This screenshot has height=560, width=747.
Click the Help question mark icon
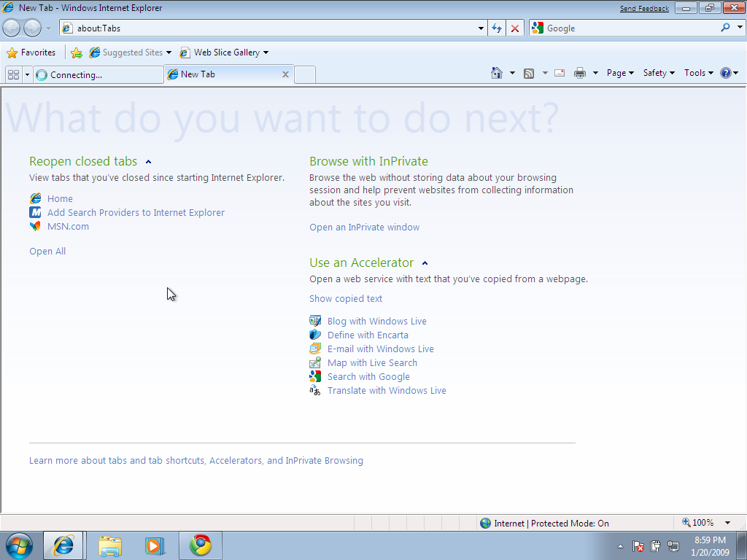pyautogui.click(x=726, y=73)
